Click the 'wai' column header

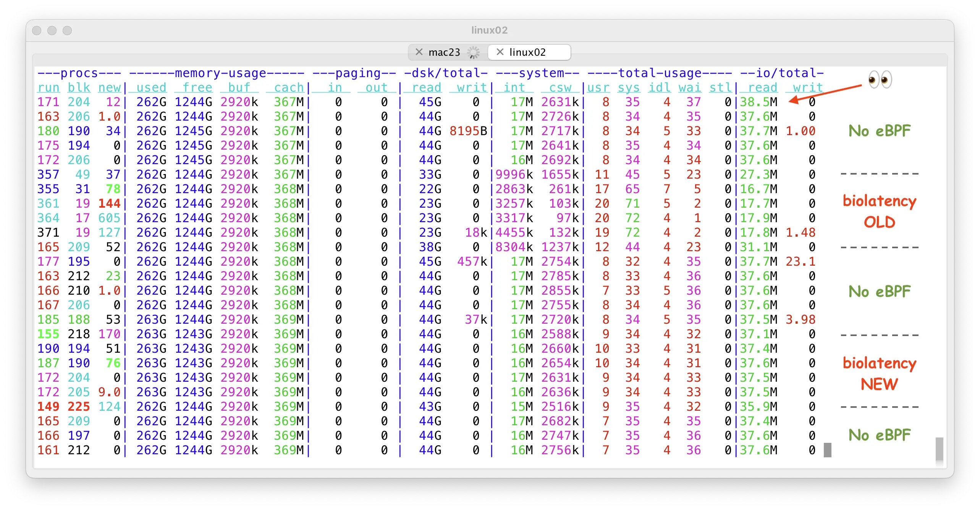point(690,87)
